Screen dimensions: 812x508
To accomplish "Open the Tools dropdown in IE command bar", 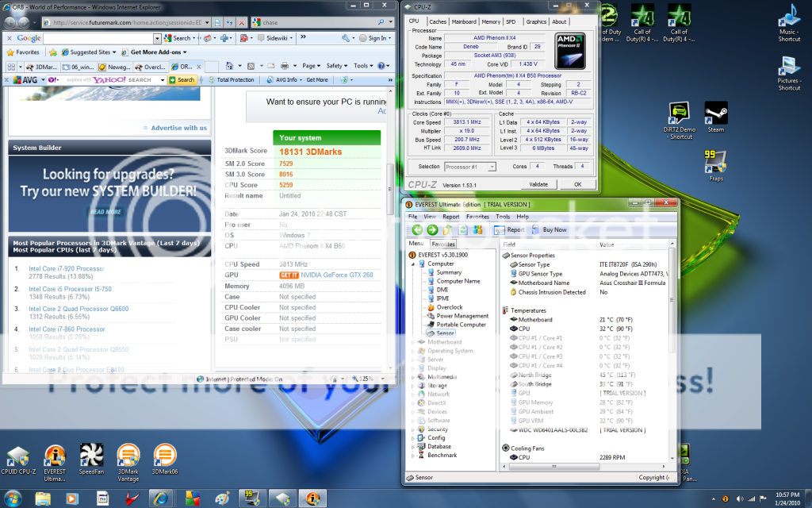I will click(x=363, y=66).
